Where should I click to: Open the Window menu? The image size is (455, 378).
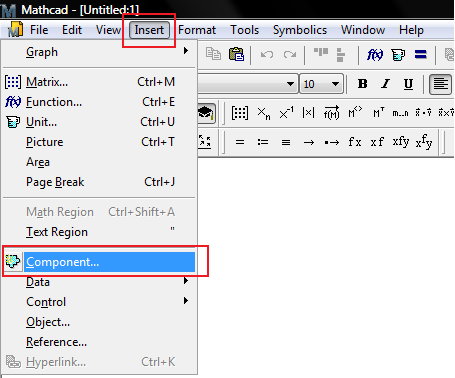click(x=363, y=30)
